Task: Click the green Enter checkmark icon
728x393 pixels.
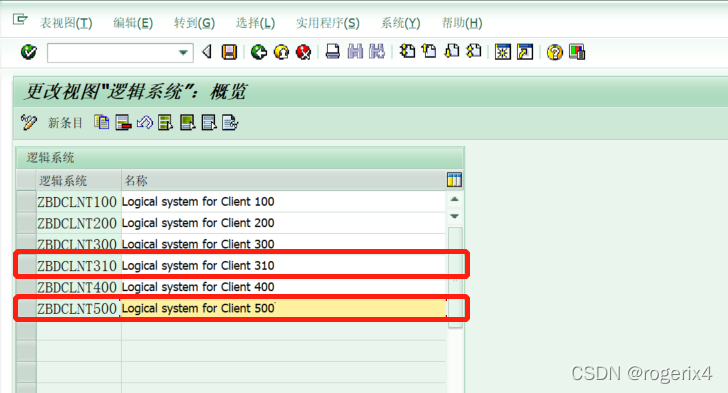Action: pyautogui.click(x=29, y=52)
